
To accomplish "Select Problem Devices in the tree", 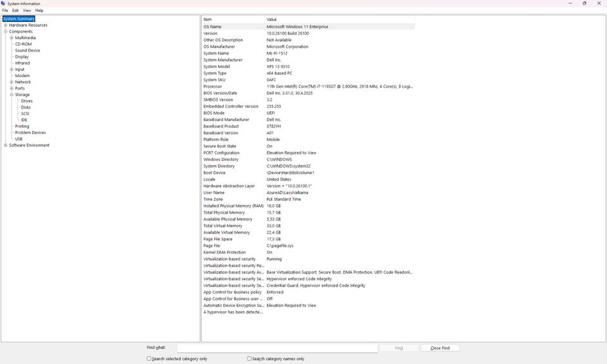I will (x=30, y=132).
